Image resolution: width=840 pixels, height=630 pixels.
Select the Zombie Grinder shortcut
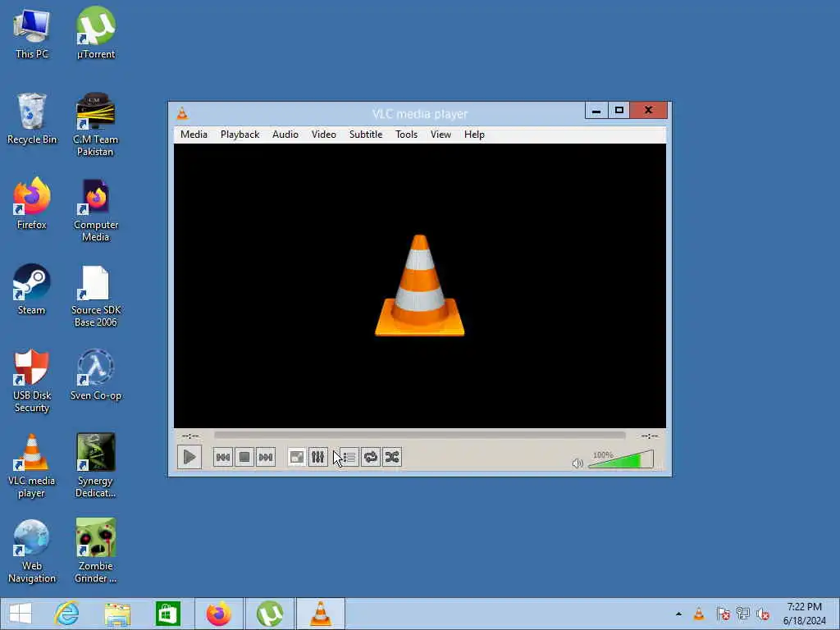(x=96, y=551)
